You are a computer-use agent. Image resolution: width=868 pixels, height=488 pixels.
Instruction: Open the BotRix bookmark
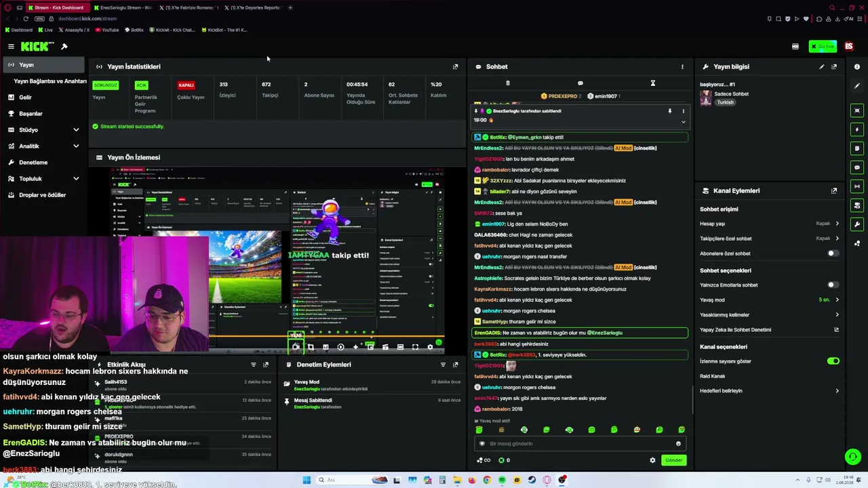point(134,30)
